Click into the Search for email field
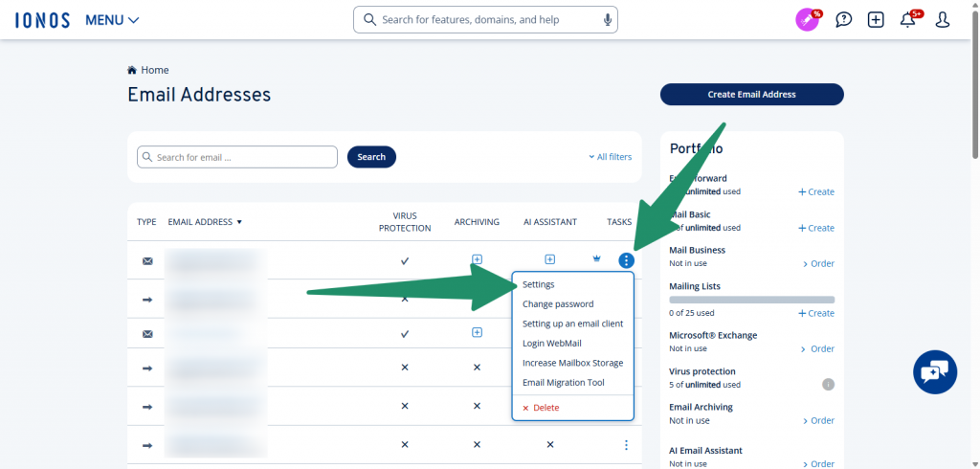980x469 pixels. 237,157
